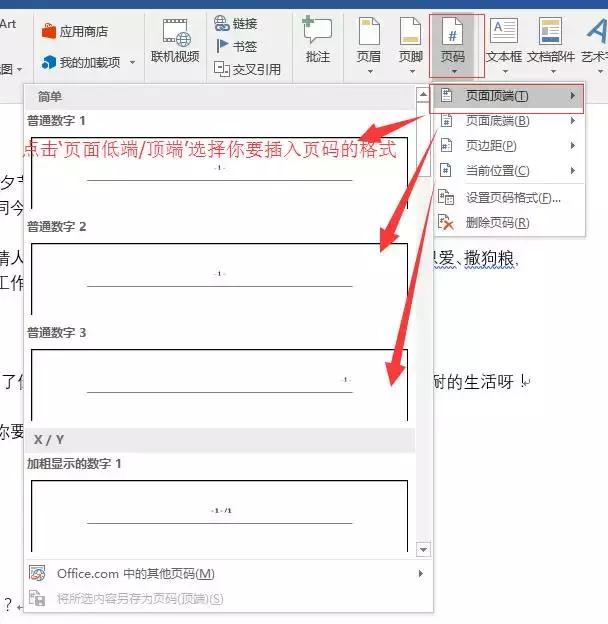Select 页边距(P) menu item
The image size is (608, 624).
(509, 146)
